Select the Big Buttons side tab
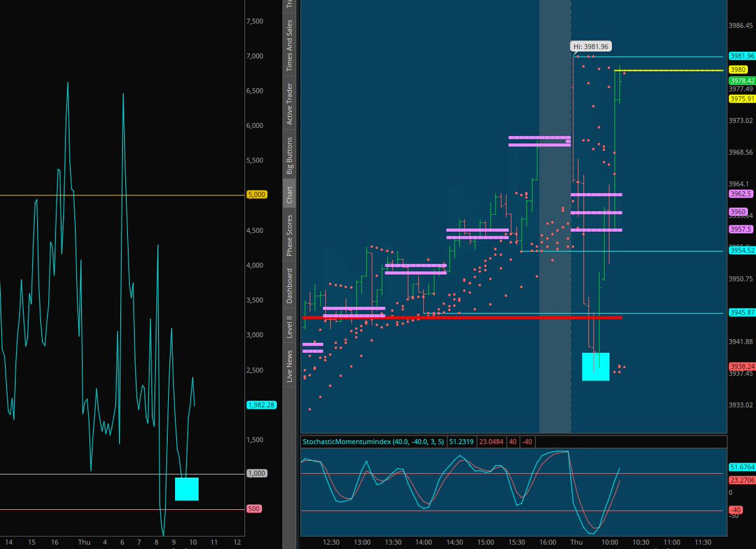 point(289,156)
